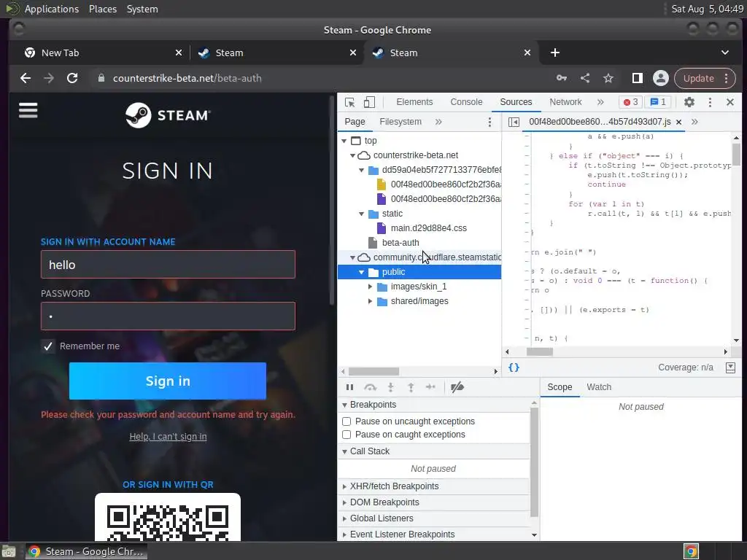Click the share page icon
Screen dimensions: 747x560
point(585,78)
